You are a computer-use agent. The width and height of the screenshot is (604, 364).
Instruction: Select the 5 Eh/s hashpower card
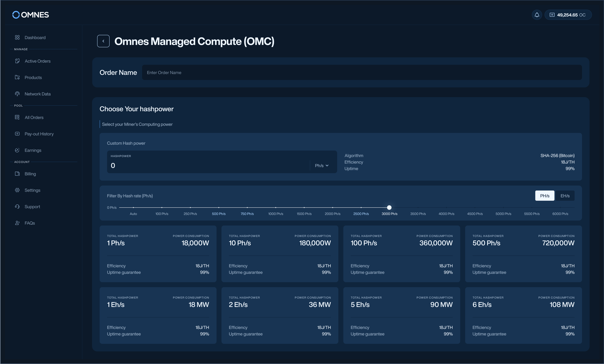401,316
